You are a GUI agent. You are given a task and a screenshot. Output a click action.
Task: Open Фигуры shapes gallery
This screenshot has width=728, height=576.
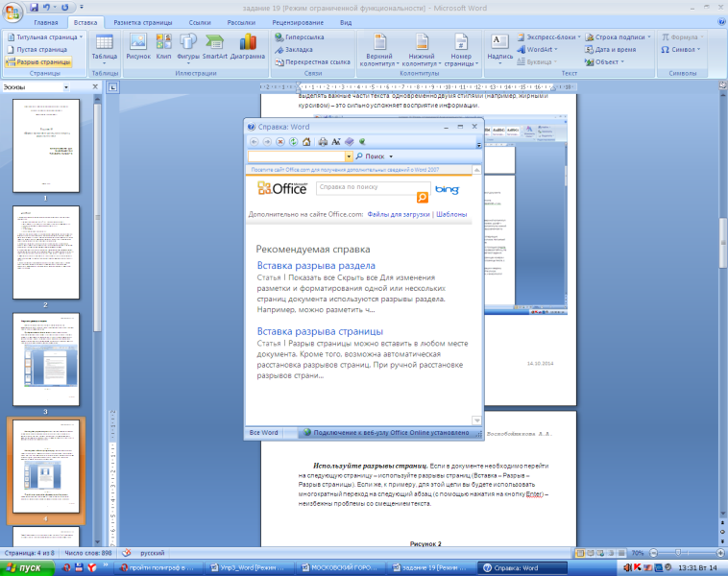tap(188, 48)
